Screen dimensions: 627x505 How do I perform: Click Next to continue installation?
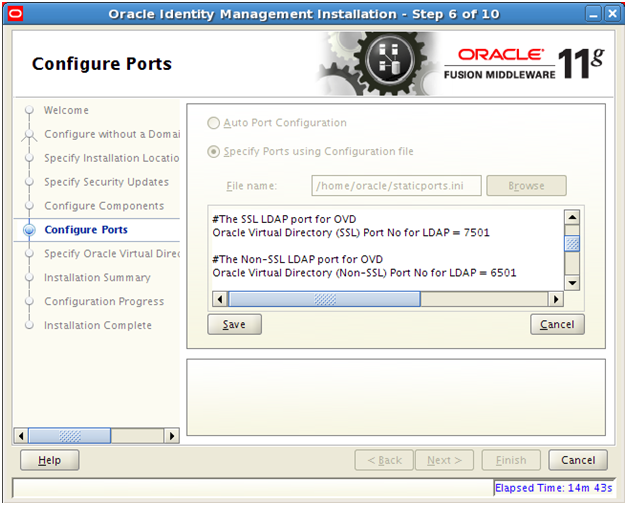coord(444,460)
